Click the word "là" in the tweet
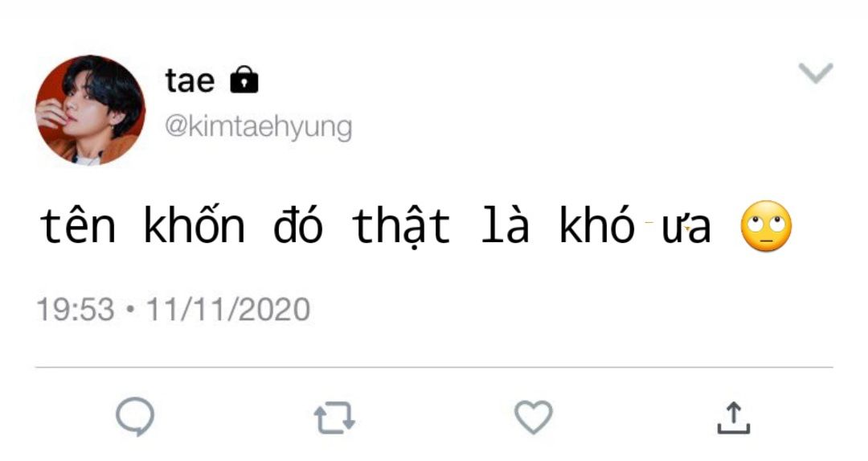The height and width of the screenshot is (461, 868). coord(505,224)
